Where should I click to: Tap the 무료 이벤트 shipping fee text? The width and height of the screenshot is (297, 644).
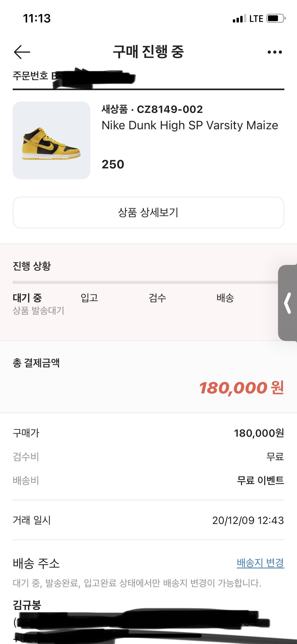pyautogui.click(x=260, y=480)
